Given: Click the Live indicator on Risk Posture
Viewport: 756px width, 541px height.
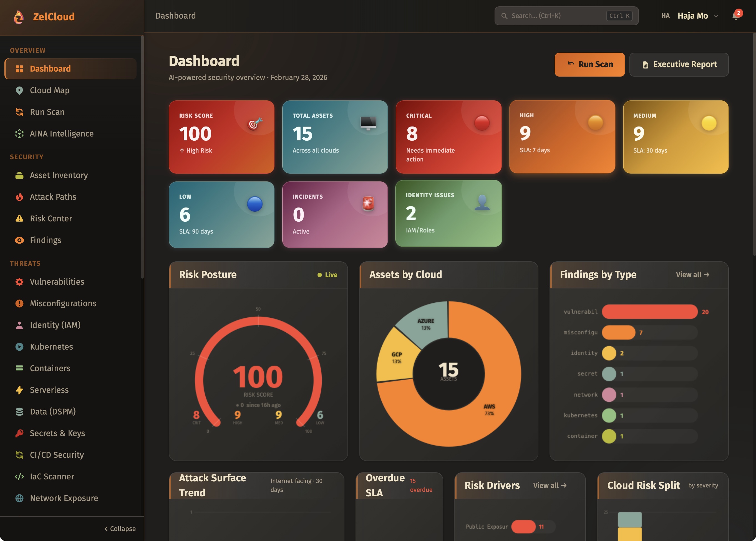Looking at the screenshot, I should 327,275.
